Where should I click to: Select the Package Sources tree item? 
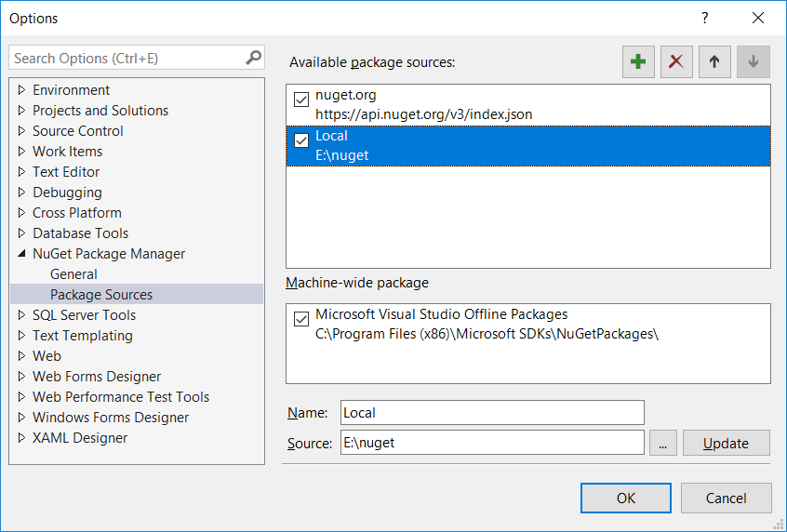click(137, 295)
